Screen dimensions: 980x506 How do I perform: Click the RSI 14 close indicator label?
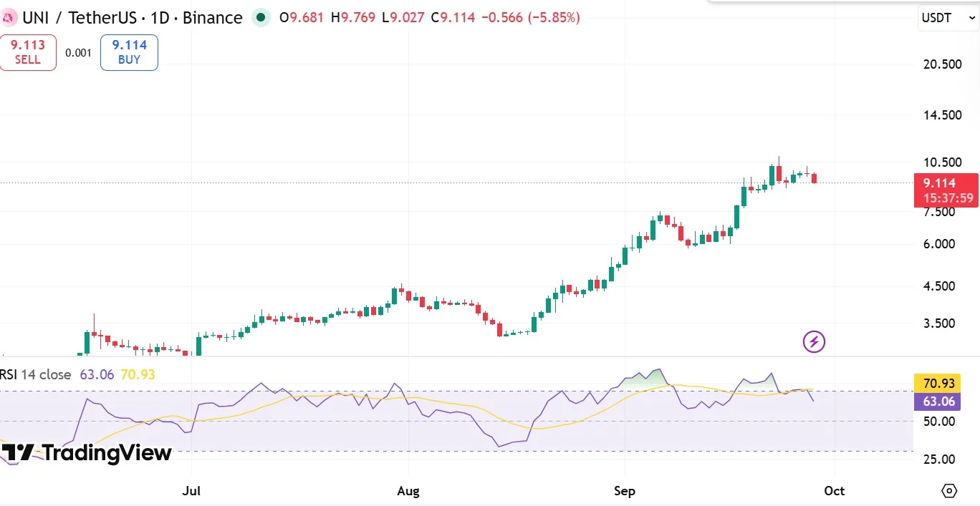[37, 374]
